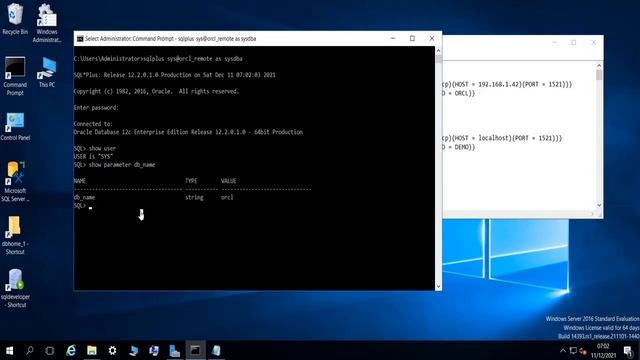Image resolution: width=640 pixels, height=360 pixels.
Task: Open the volume tray icon
Action: pos(583,351)
